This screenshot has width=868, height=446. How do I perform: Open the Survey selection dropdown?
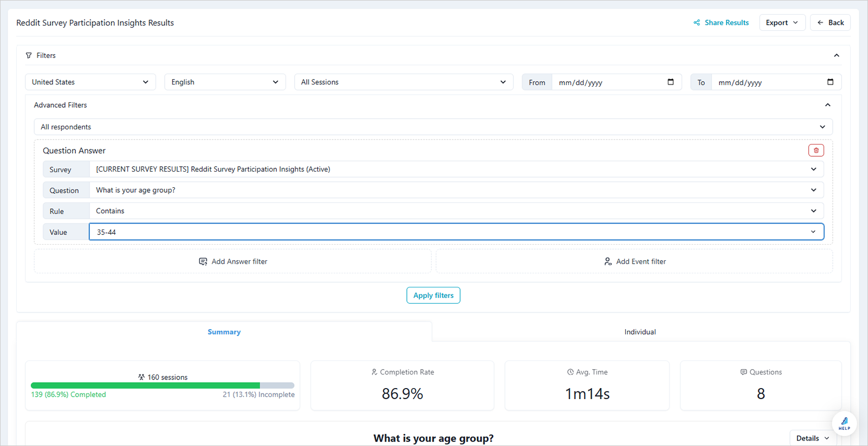point(456,169)
